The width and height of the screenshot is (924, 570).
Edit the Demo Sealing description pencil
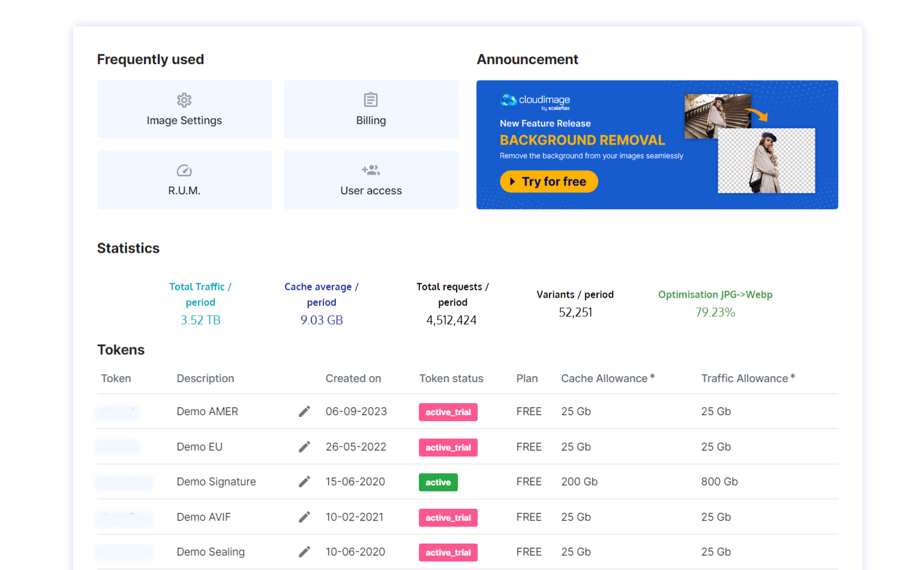click(x=305, y=551)
